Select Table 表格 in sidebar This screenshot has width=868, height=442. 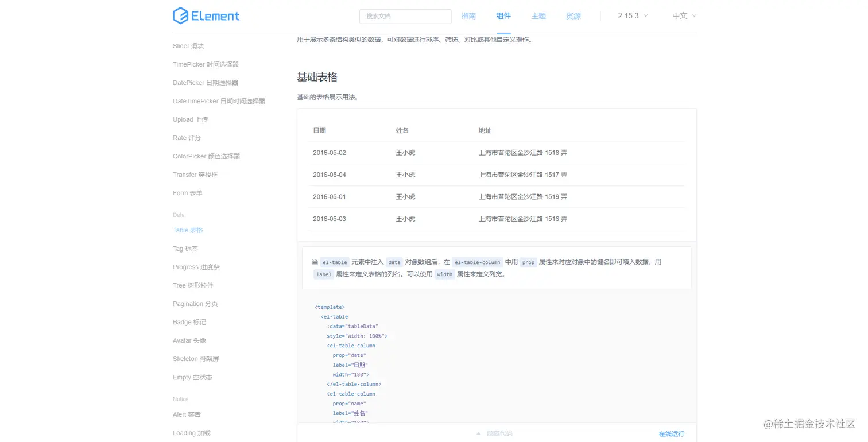click(x=188, y=230)
